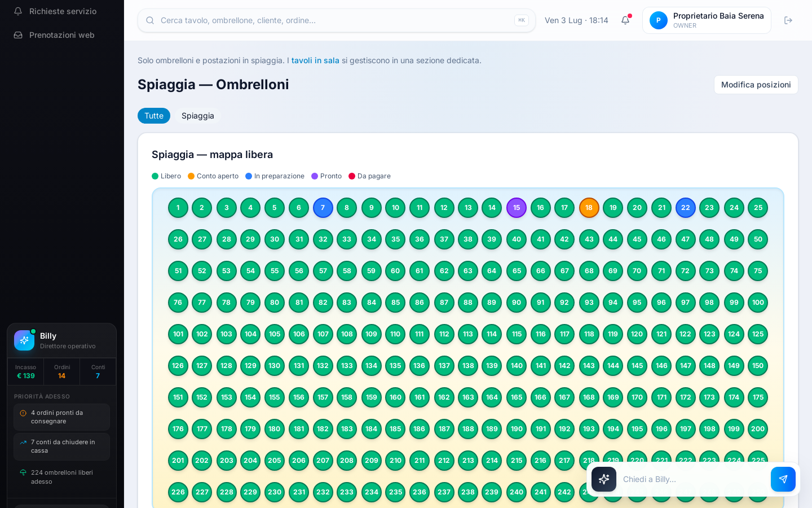The height and width of the screenshot is (508, 812).
Task: Click umbrella icon beside ombrelloni liberi
Action: point(23,472)
